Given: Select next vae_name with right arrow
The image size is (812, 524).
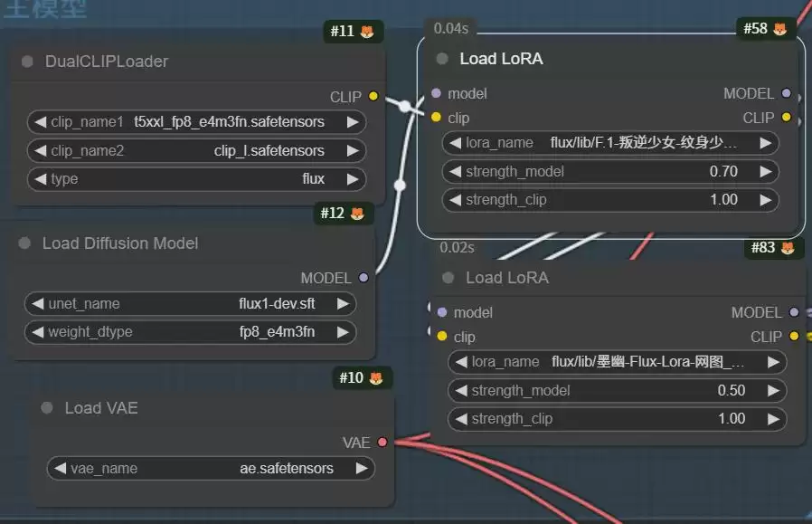Looking at the screenshot, I should [x=362, y=469].
